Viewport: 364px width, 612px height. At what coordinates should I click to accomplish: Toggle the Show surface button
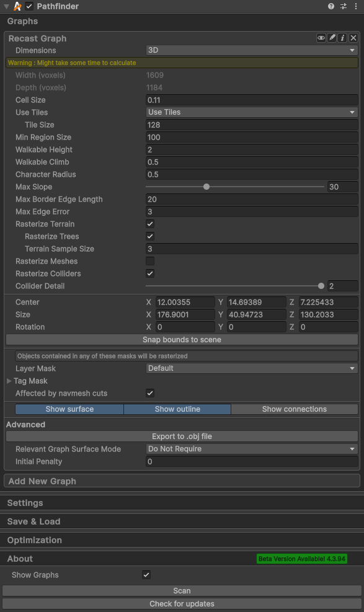point(69,409)
